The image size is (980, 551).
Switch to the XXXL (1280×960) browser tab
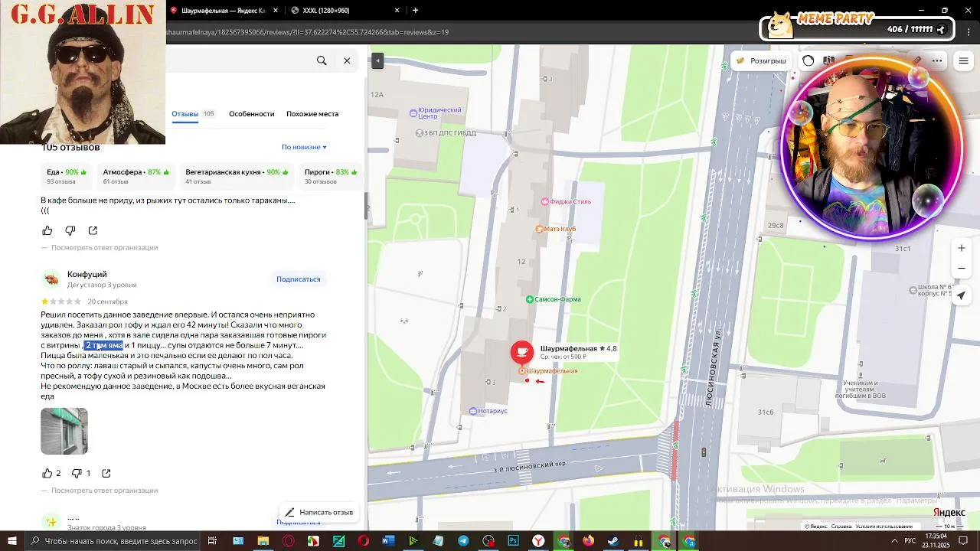[346, 11]
